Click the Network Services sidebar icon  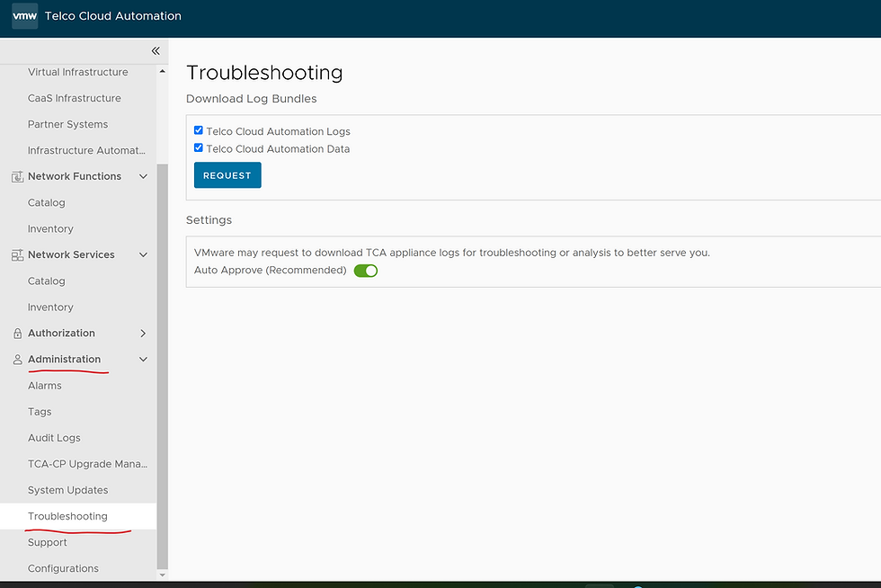tap(16, 254)
